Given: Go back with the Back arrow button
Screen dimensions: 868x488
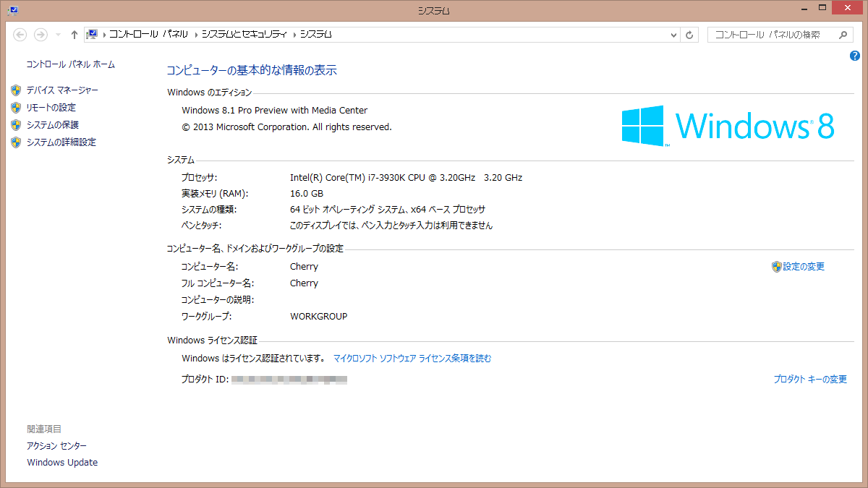Looking at the screenshot, I should tap(20, 35).
